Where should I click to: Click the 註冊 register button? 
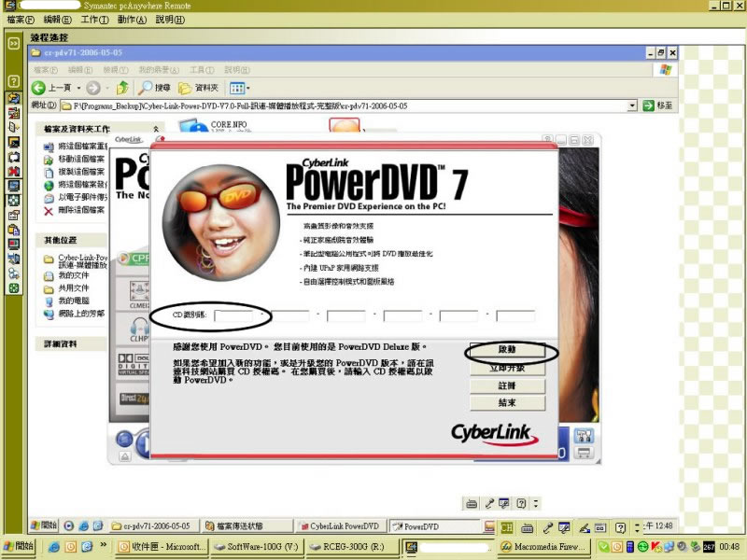507,385
